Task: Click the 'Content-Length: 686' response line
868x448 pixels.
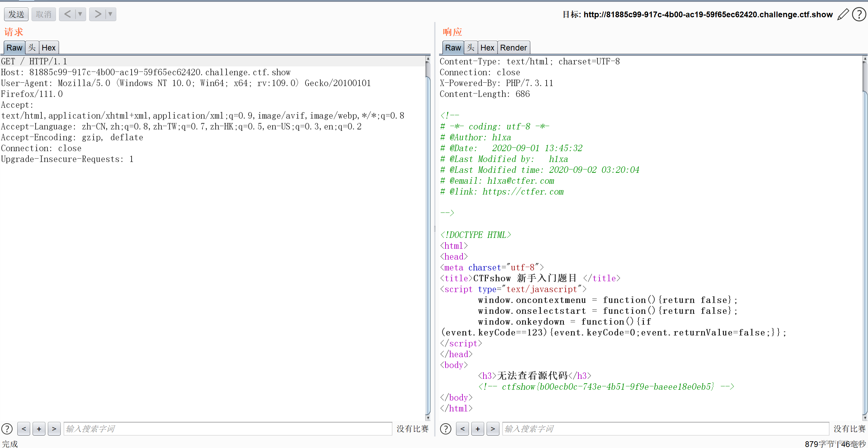Action: click(485, 94)
